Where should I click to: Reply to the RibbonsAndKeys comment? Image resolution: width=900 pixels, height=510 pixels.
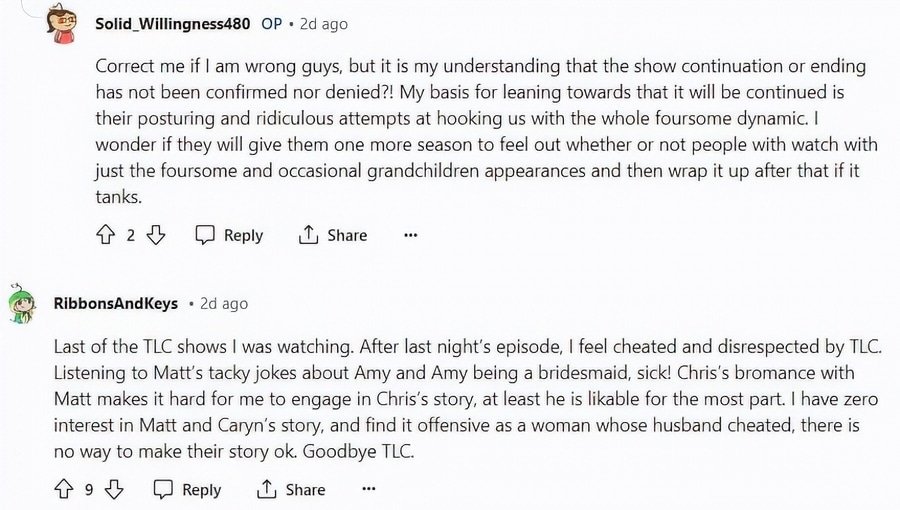(x=188, y=489)
